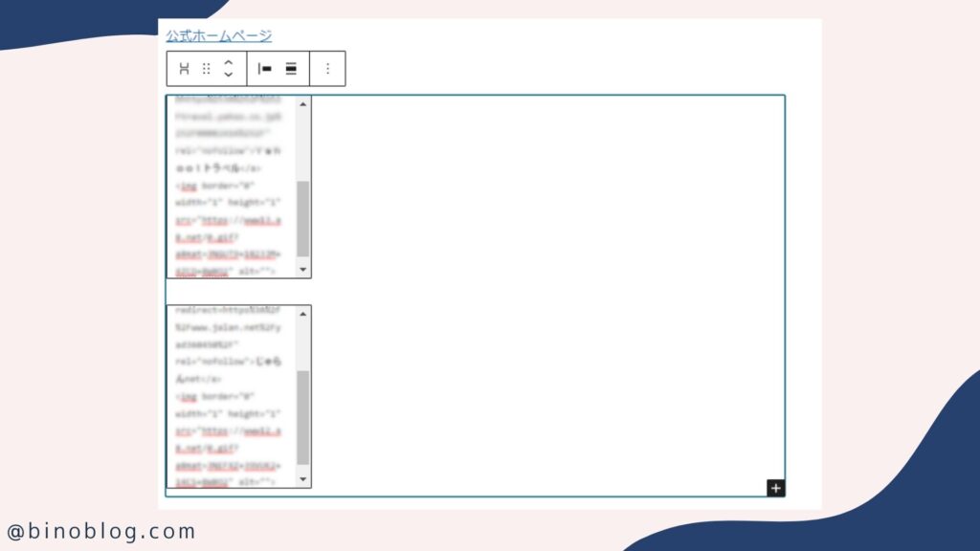Grab the drag handle dots icon
Screen dimensions: 980x551
click(207, 69)
